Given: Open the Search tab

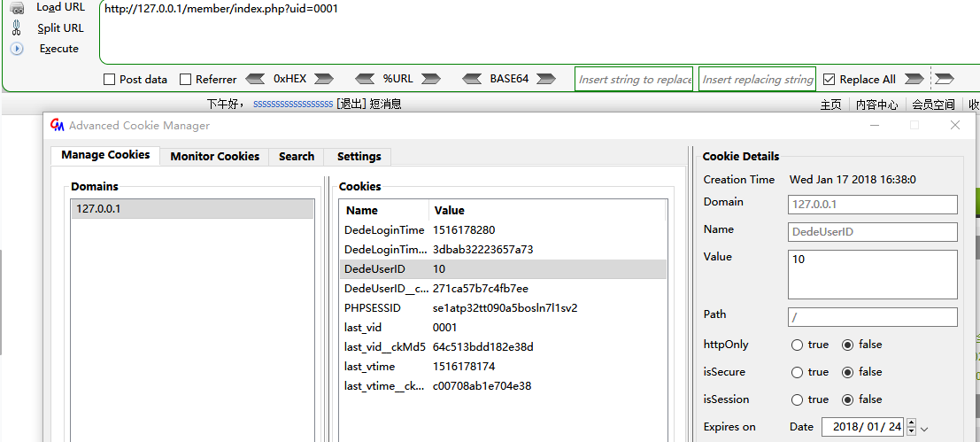Looking at the screenshot, I should 297,156.
